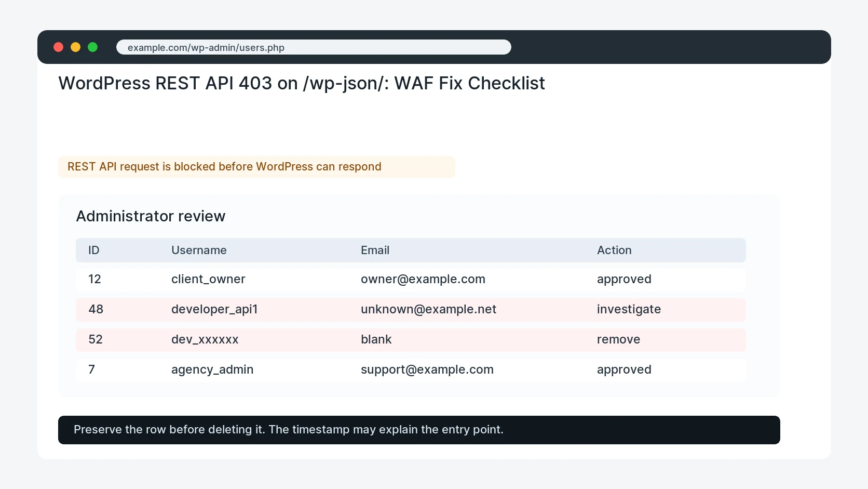Select email support@example.com
The image size is (868, 489).
pyautogui.click(x=427, y=369)
